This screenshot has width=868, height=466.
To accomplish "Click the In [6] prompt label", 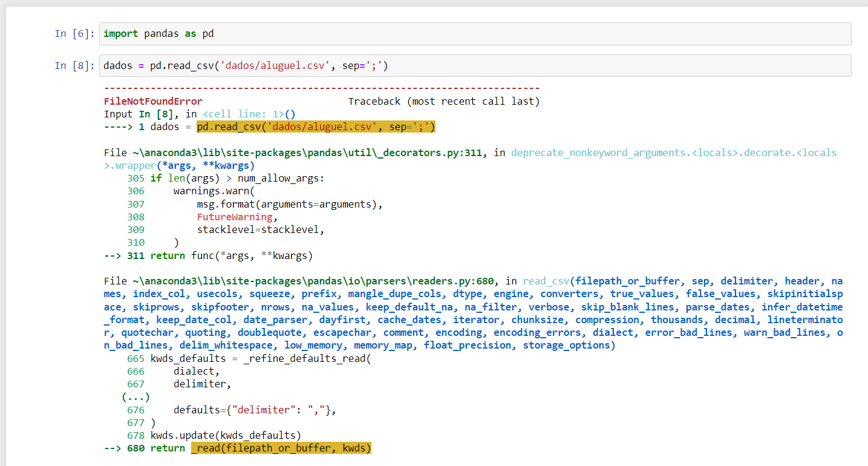I will [x=75, y=34].
